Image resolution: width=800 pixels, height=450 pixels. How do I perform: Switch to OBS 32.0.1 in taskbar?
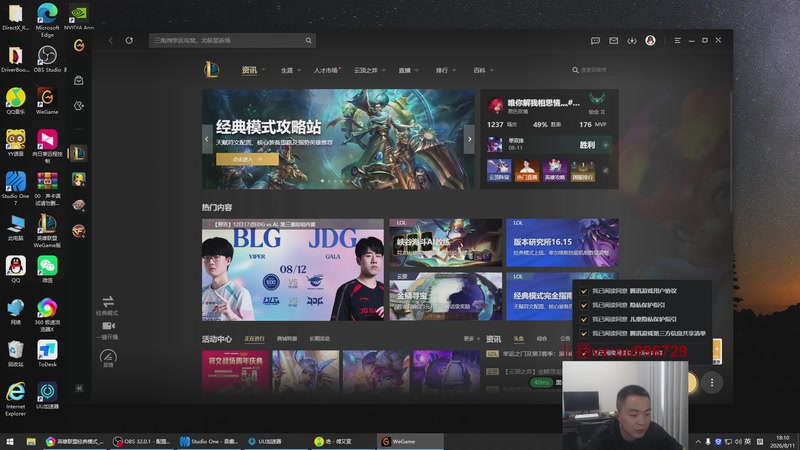point(142,441)
